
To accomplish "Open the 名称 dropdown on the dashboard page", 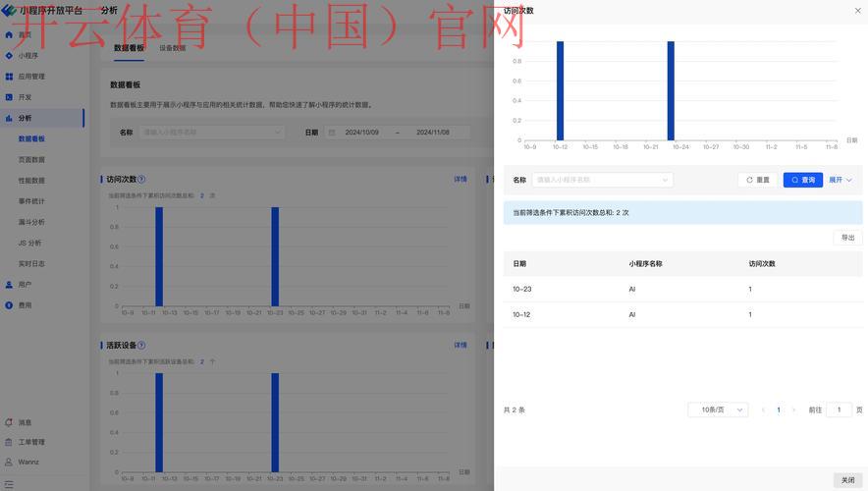I will click(211, 133).
